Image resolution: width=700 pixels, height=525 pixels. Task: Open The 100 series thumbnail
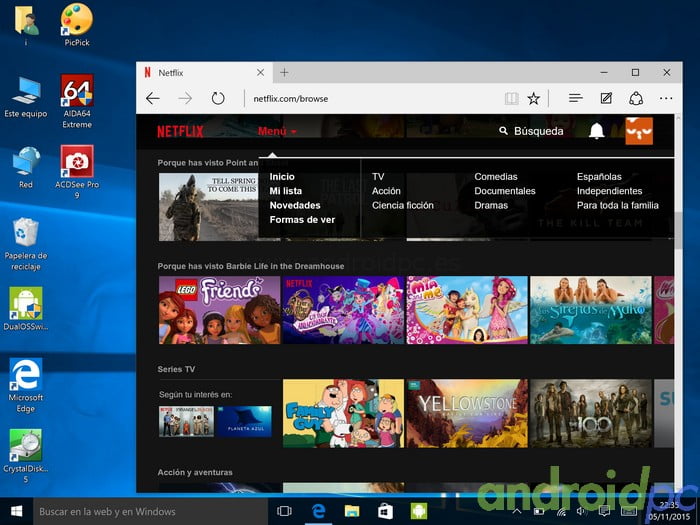pyautogui.click(x=591, y=413)
